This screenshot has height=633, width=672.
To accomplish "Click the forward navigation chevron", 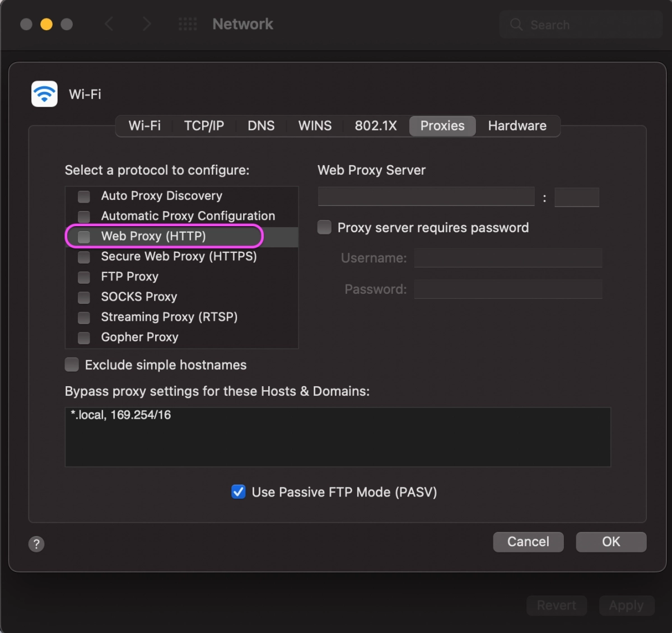I will pos(146,24).
